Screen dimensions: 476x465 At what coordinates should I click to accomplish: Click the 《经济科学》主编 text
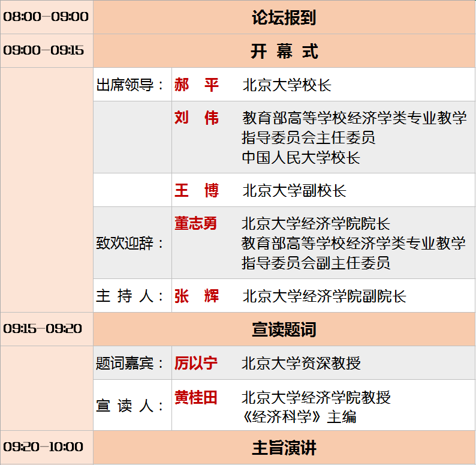[299, 417]
